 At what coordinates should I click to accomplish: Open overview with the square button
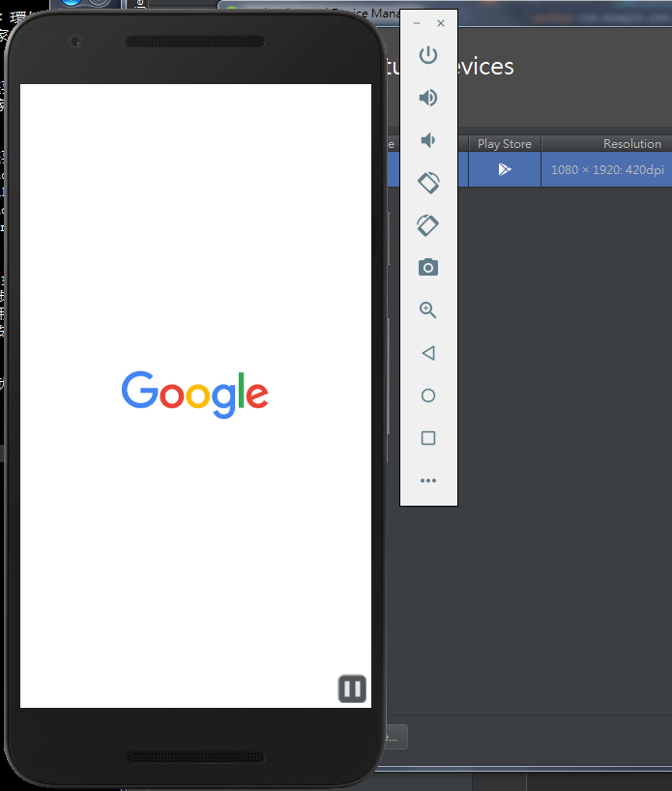(428, 438)
